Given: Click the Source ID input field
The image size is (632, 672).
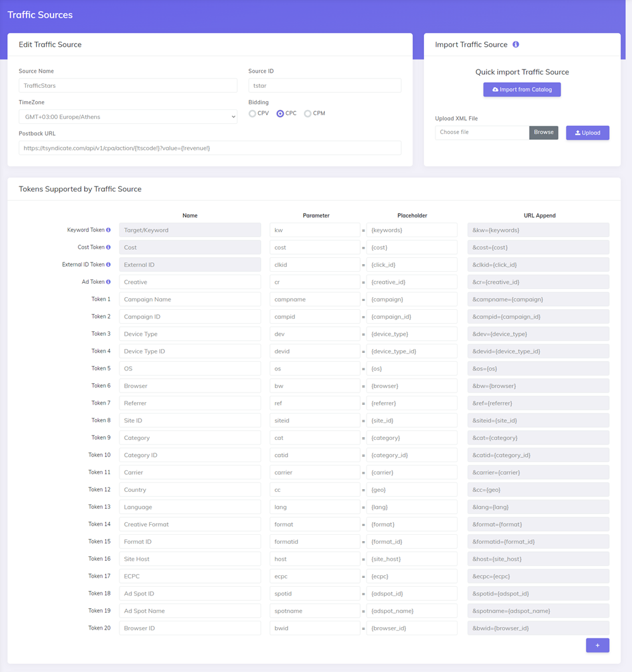Looking at the screenshot, I should point(325,85).
